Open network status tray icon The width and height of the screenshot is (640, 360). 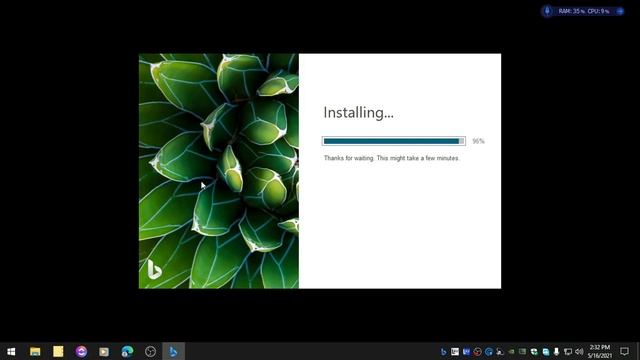568,352
